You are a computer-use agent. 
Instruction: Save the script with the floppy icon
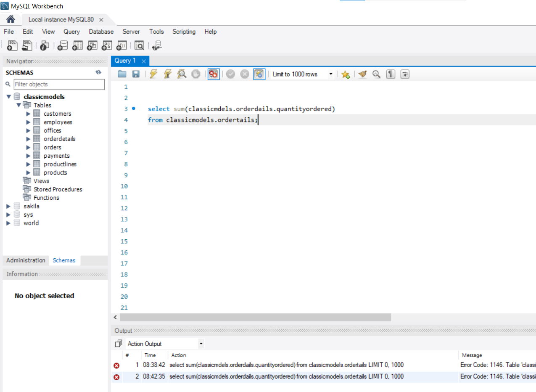[136, 74]
